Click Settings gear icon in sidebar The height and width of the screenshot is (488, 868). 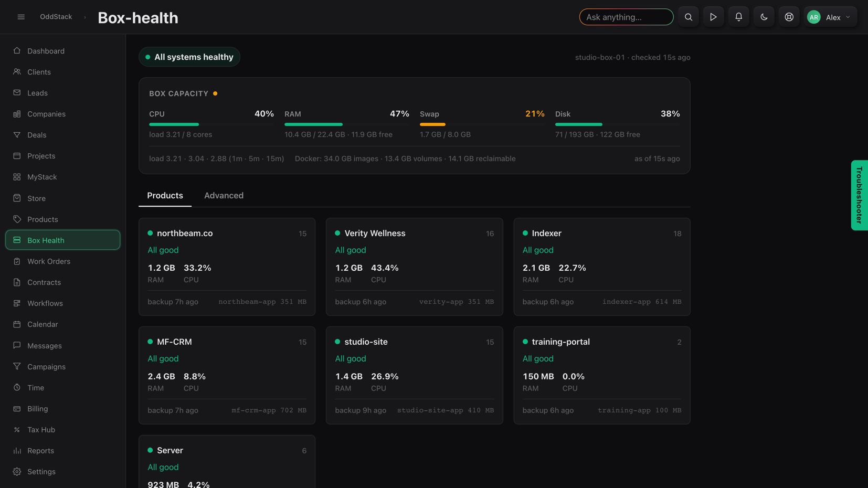click(x=17, y=472)
